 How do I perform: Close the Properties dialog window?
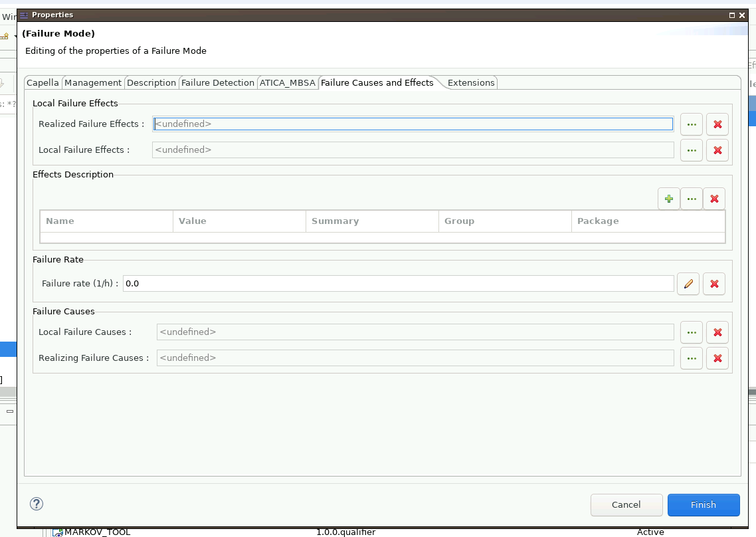point(742,15)
